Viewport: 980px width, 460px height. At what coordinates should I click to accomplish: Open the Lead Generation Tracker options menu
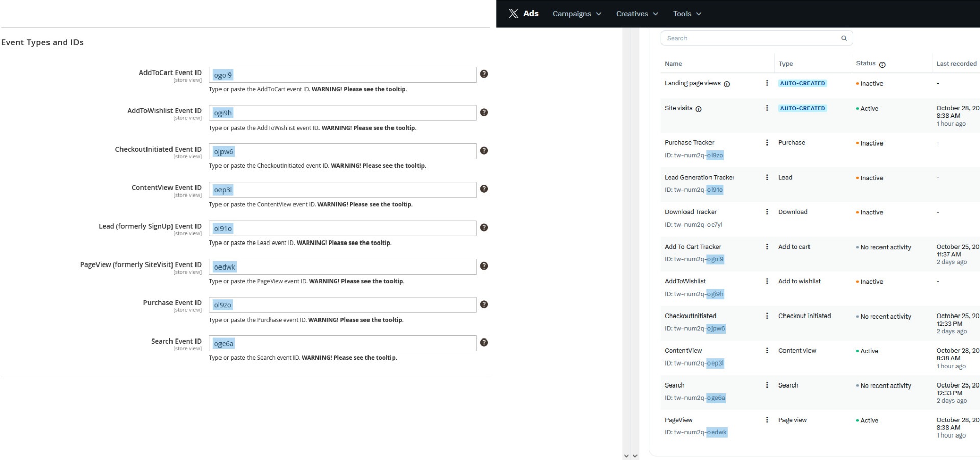coord(767,178)
